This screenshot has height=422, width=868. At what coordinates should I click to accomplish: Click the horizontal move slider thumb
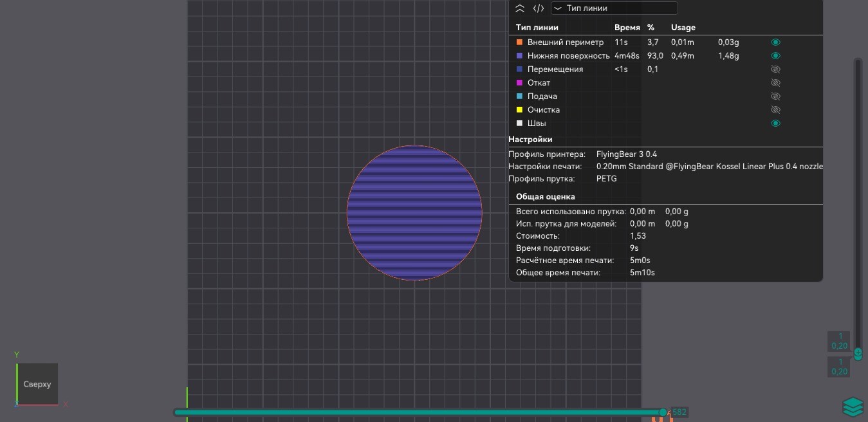click(663, 412)
